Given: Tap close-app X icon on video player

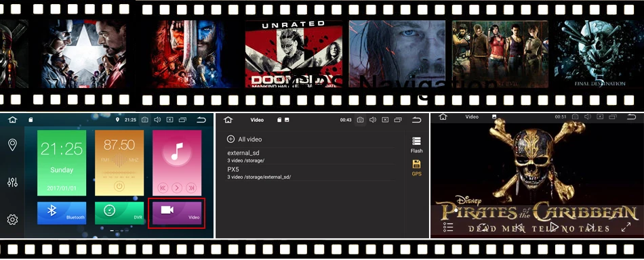Looking at the screenshot, I should click(x=600, y=117).
